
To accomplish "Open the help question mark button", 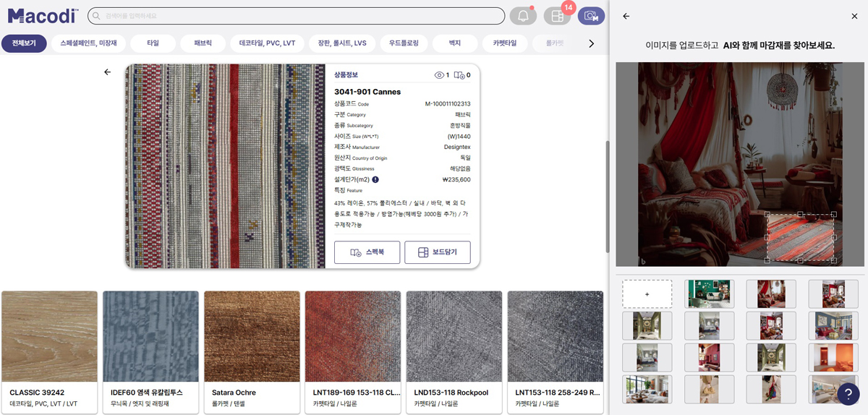I will 847,393.
